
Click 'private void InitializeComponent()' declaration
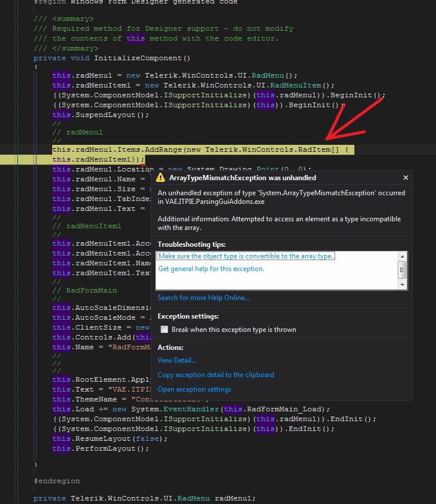[x=112, y=58]
